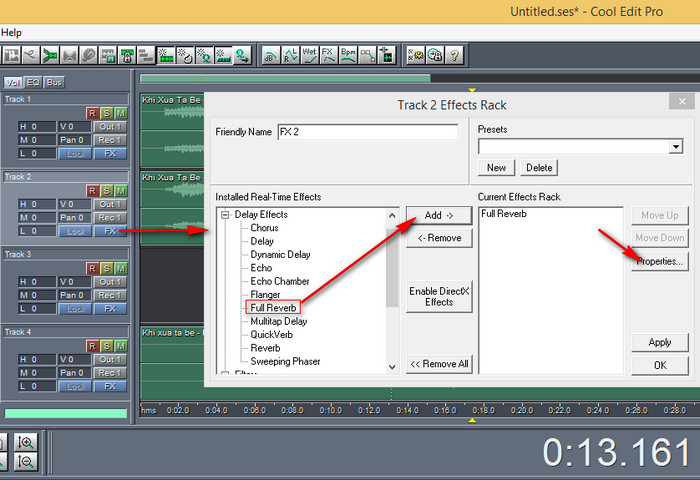Click the Wet/dry envelopes toolbar icon
The width and height of the screenshot is (700, 480).
pos(309,56)
